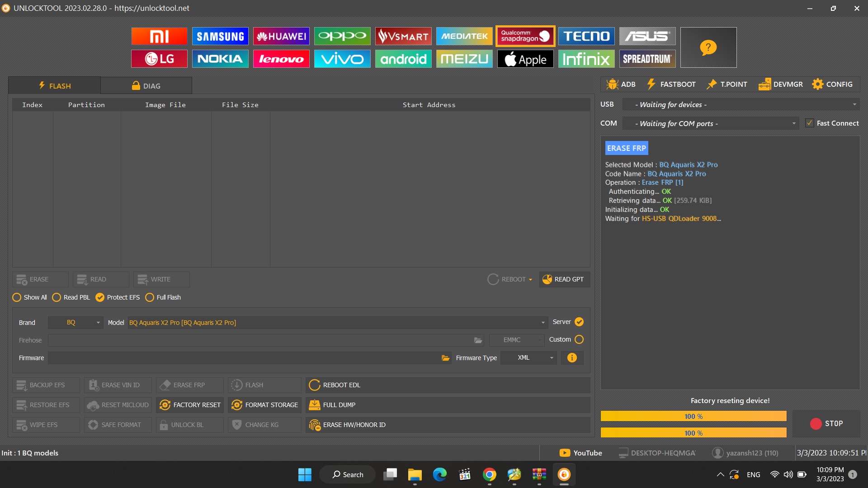Select the Qualcomm Snapdragon logo
This screenshot has width=868, height=488.
click(525, 36)
